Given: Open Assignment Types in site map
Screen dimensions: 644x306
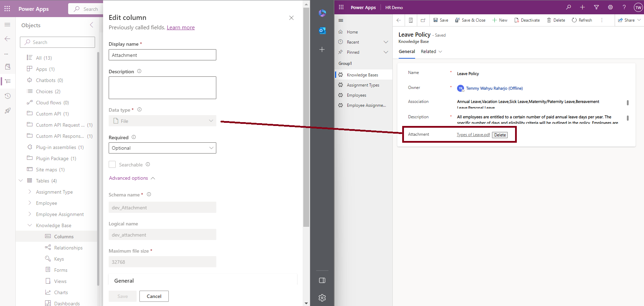Looking at the screenshot, I should click(x=363, y=85).
